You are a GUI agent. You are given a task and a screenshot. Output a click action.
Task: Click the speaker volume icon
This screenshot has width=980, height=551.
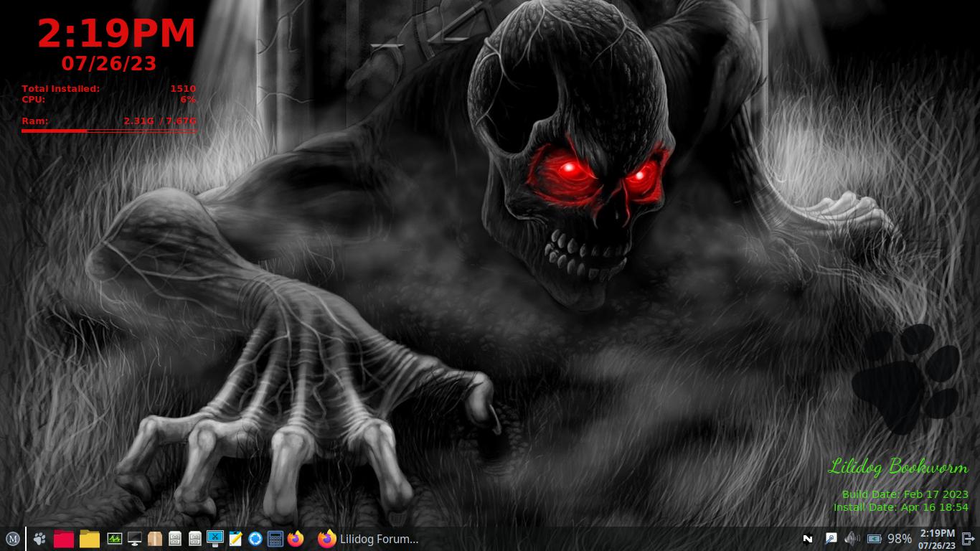(852, 539)
